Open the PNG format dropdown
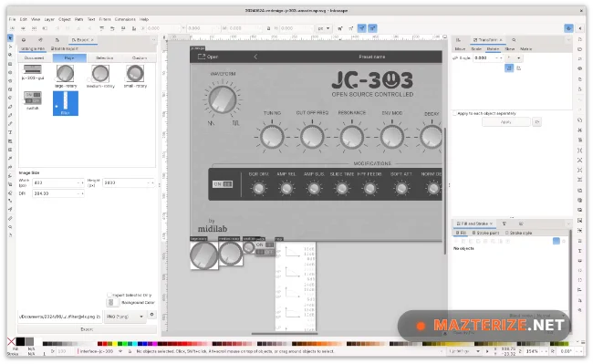The image size is (593, 364). pyautogui.click(x=126, y=317)
